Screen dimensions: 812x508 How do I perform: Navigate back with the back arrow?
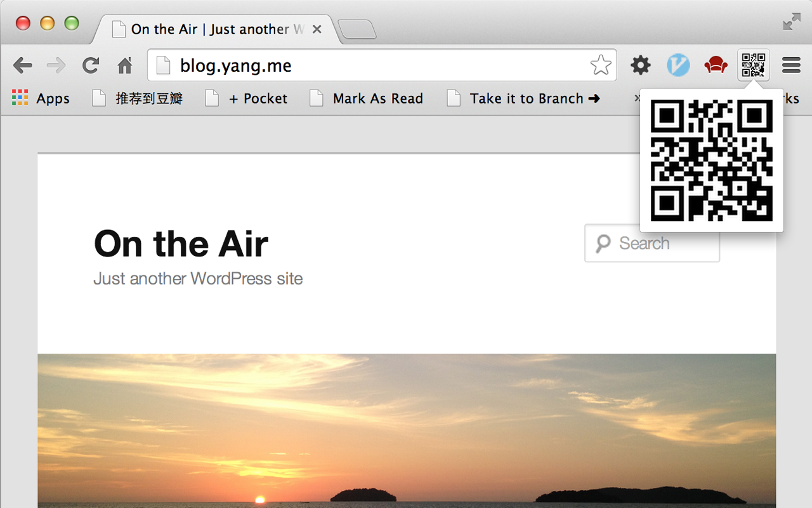pyautogui.click(x=23, y=65)
